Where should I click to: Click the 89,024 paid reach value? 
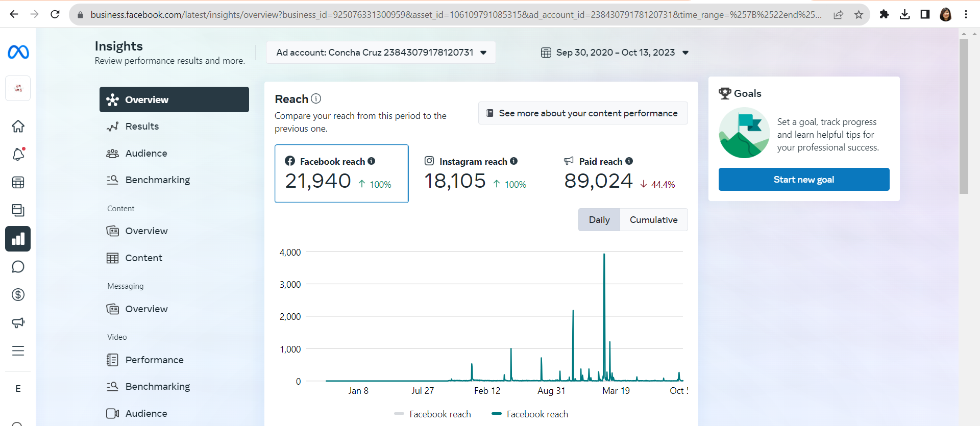click(598, 181)
